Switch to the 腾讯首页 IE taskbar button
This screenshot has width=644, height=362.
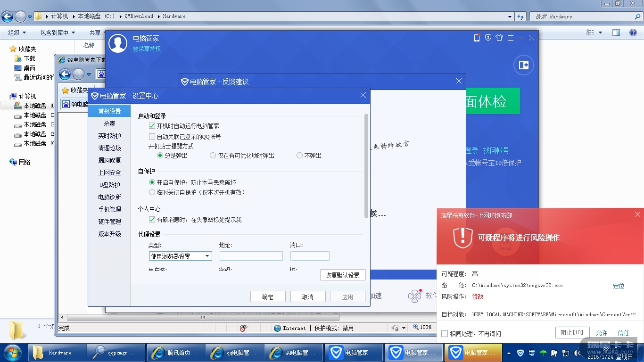[x=175, y=353]
